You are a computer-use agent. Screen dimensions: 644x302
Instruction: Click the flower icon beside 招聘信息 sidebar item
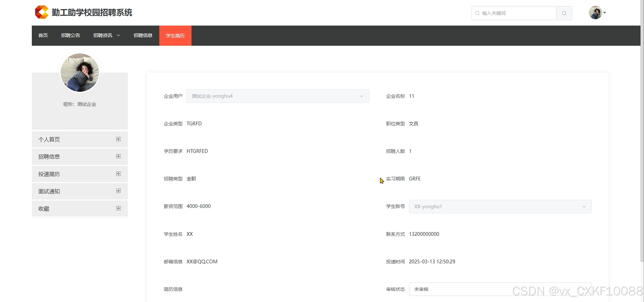118,156
